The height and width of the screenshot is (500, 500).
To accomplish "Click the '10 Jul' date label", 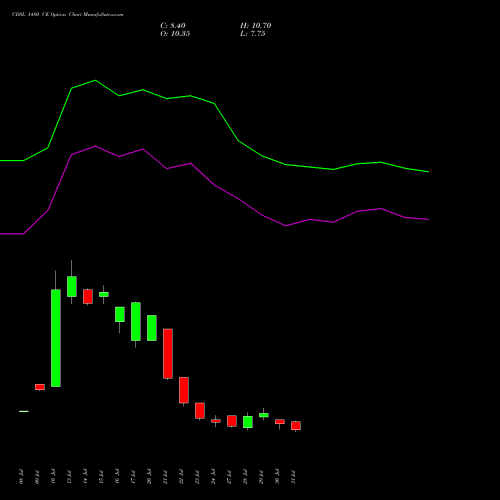I will pos(53,477).
